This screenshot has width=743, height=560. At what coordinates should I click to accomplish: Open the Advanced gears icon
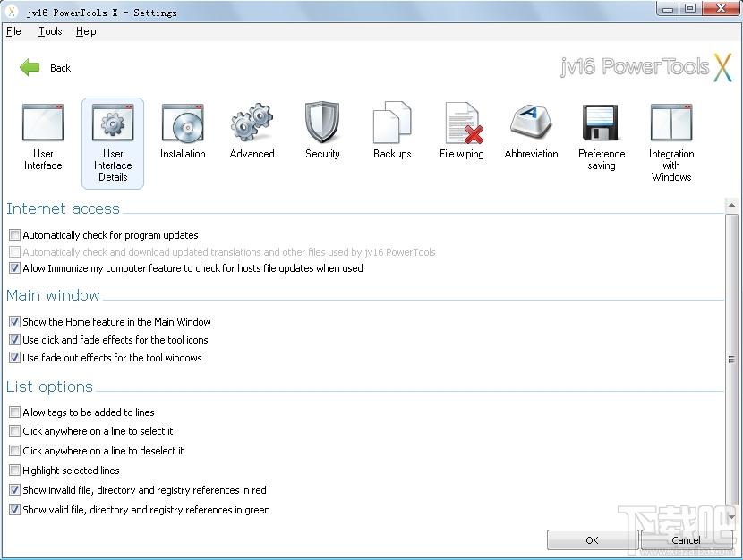click(x=252, y=122)
